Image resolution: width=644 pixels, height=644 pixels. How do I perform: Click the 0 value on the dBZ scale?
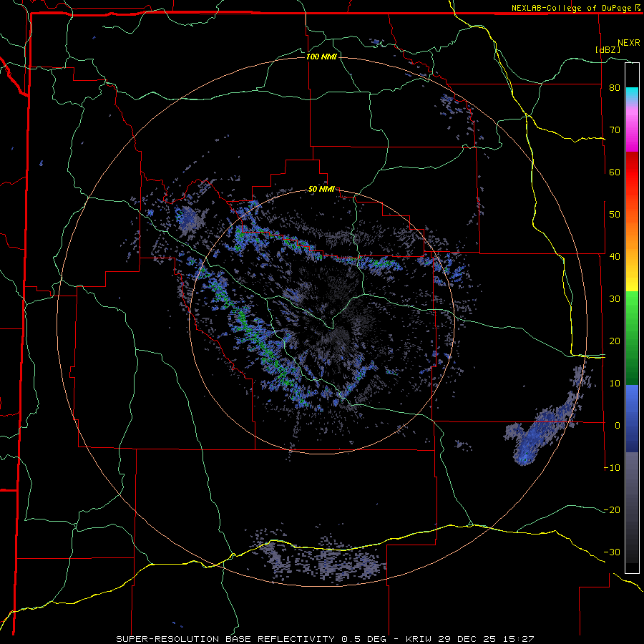pyautogui.click(x=618, y=426)
